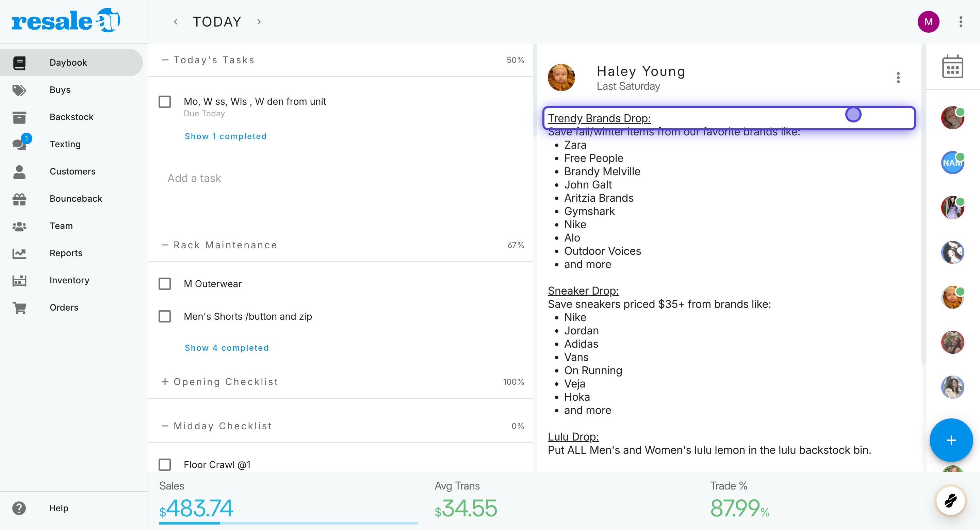
Task: Open Texting messages
Action: pyautogui.click(x=71, y=144)
